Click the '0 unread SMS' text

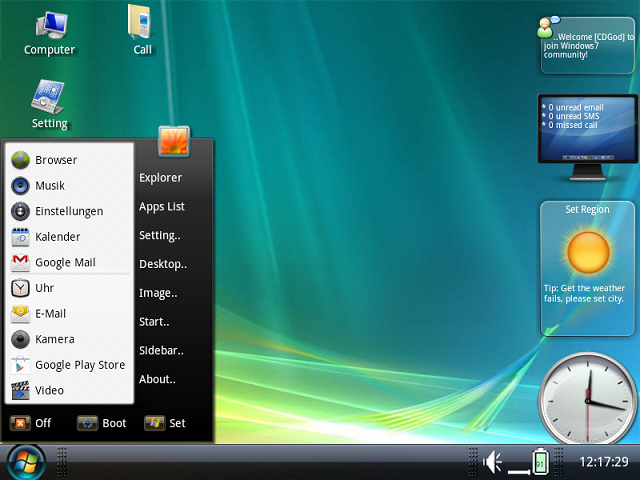click(573, 116)
